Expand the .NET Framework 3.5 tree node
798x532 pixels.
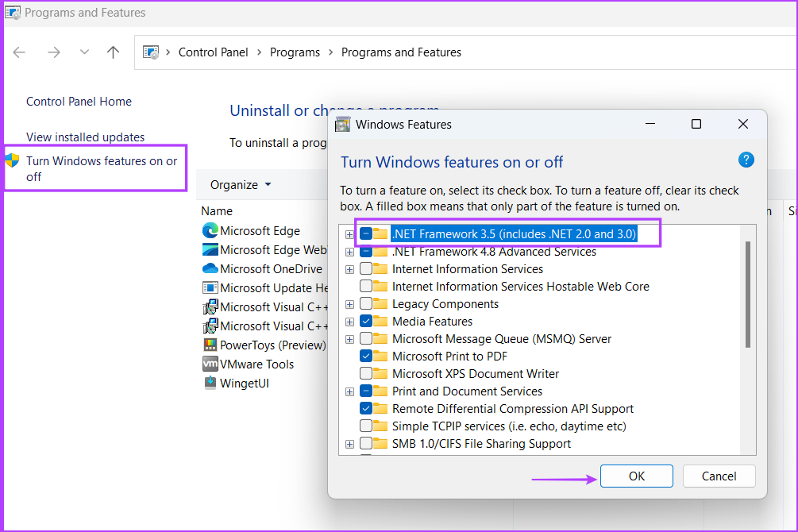point(349,234)
